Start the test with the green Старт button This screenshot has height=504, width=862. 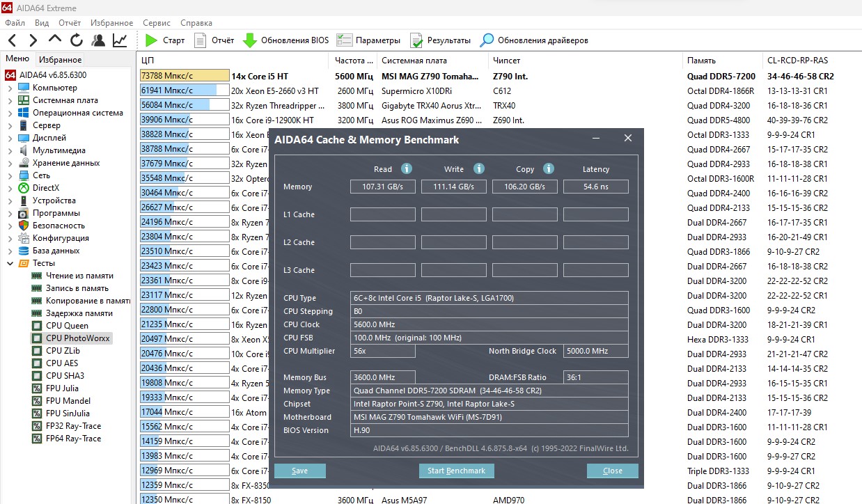click(x=165, y=40)
